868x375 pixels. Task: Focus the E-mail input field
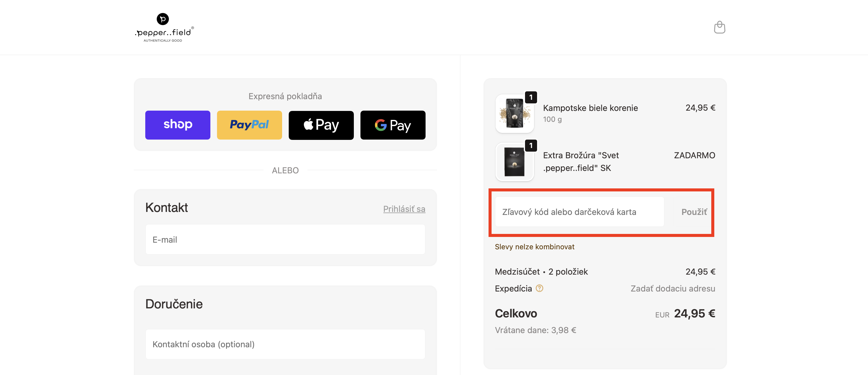[285, 240]
